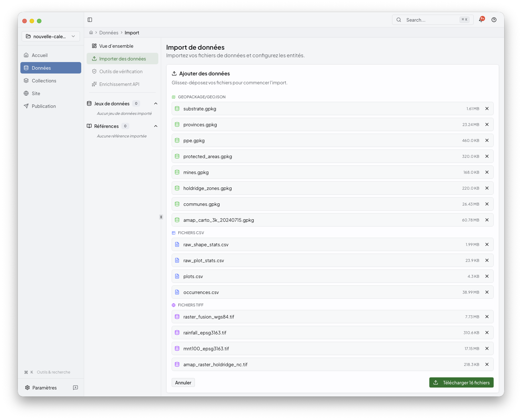Open the Site section with the globe icon
522x420 pixels.
pyautogui.click(x=35, y=93)
